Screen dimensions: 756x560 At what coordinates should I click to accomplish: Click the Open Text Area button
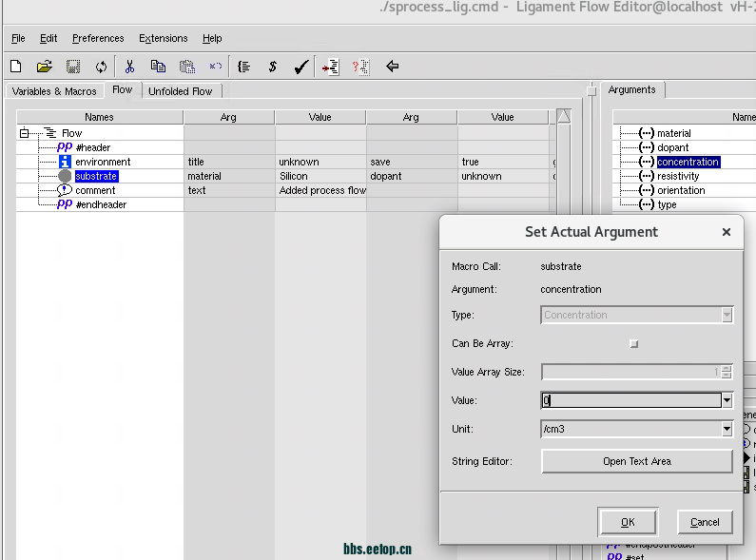tap(637, 461)
